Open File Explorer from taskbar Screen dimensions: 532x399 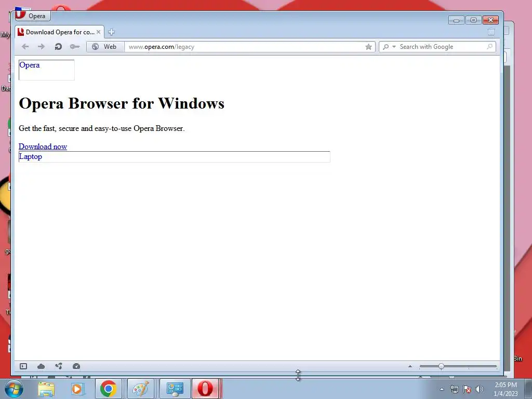click(46, 389)
